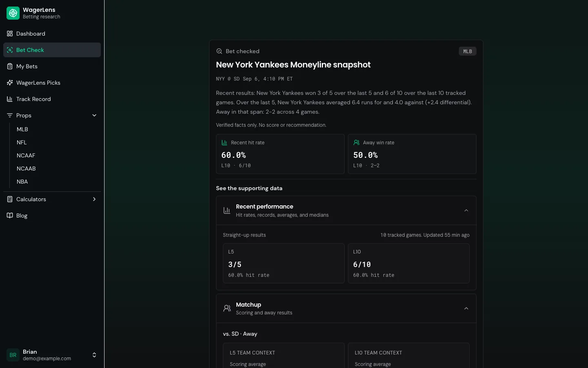This screenshot has width=588, height=368.
Task: Click the 60.0% recent hit rate value
Action: 234,155
